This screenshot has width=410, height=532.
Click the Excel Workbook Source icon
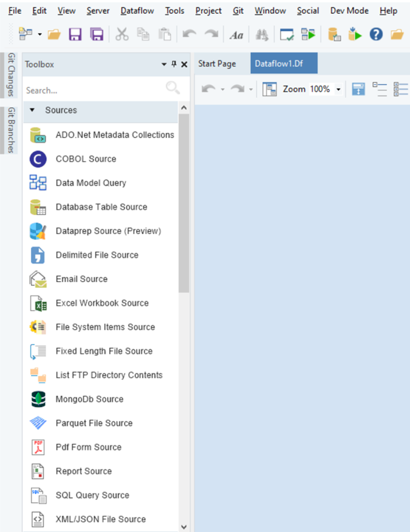(x=38, y=303)
